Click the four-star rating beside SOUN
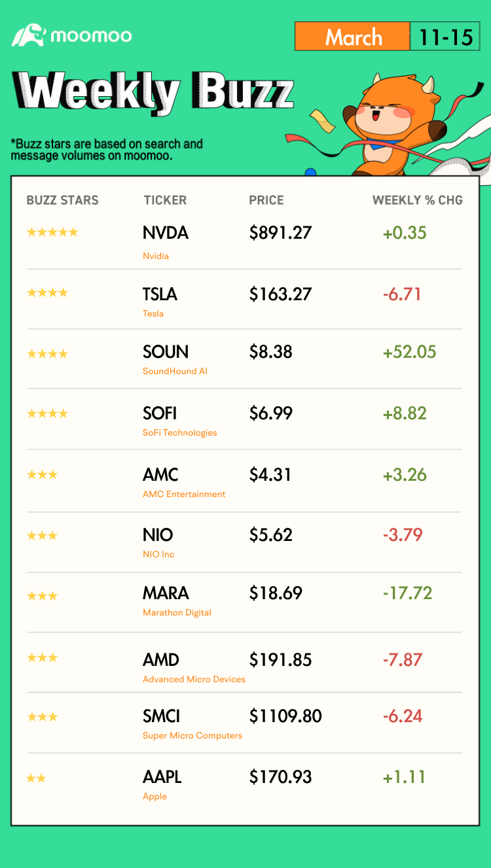Viewport: 491px width, 868px height. (x=47, y=354)
